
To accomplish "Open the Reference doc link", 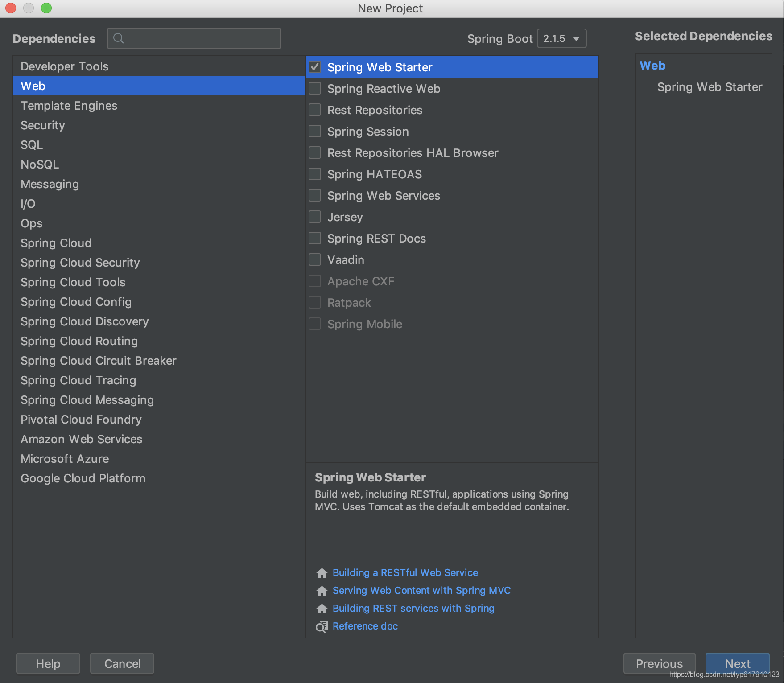I will [365, 626].
